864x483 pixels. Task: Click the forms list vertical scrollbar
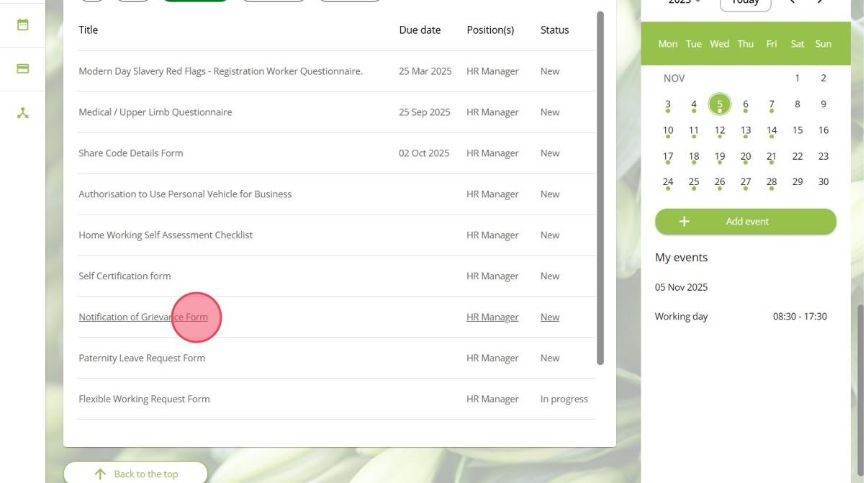pos(600,190)
